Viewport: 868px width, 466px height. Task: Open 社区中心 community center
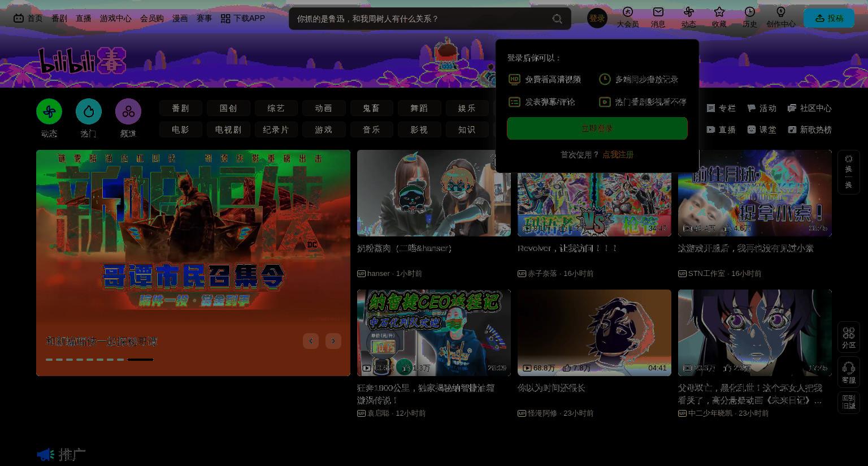click(x=810, y=108)
